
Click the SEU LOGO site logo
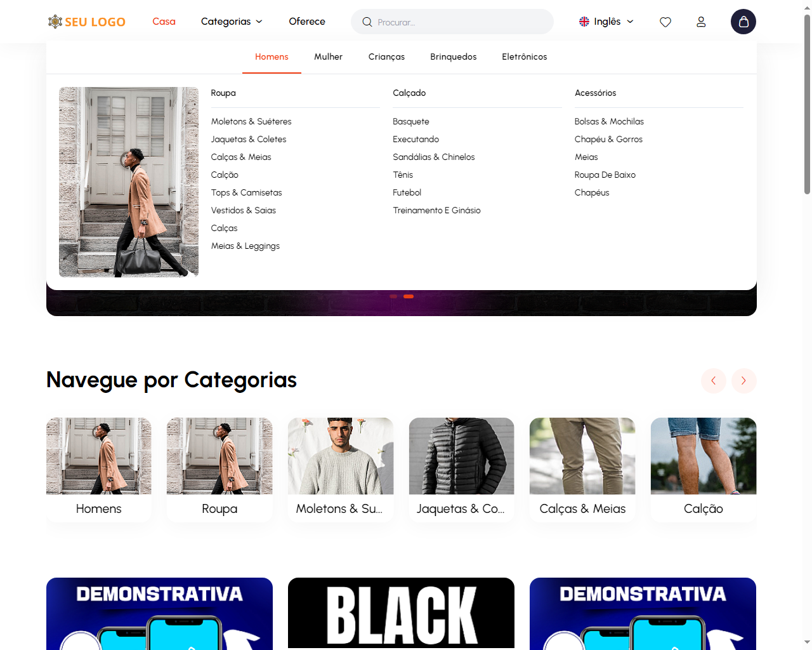point(87,22)
